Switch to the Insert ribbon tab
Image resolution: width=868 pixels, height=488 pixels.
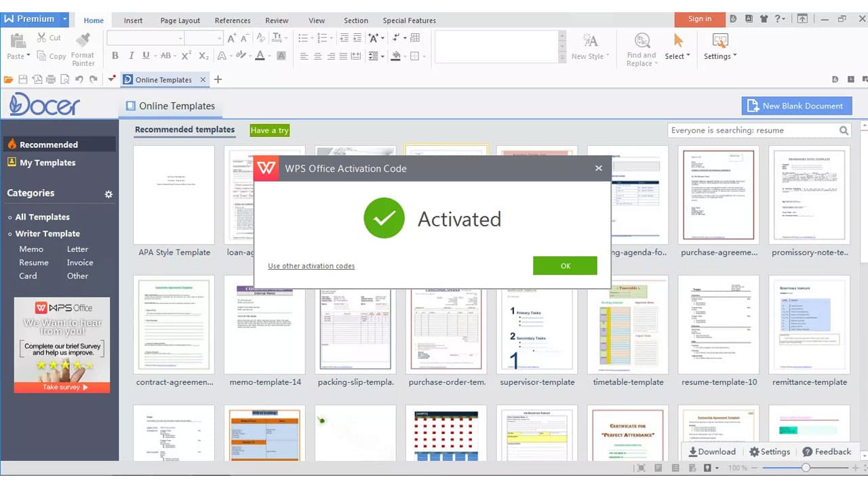click(133, 20)
